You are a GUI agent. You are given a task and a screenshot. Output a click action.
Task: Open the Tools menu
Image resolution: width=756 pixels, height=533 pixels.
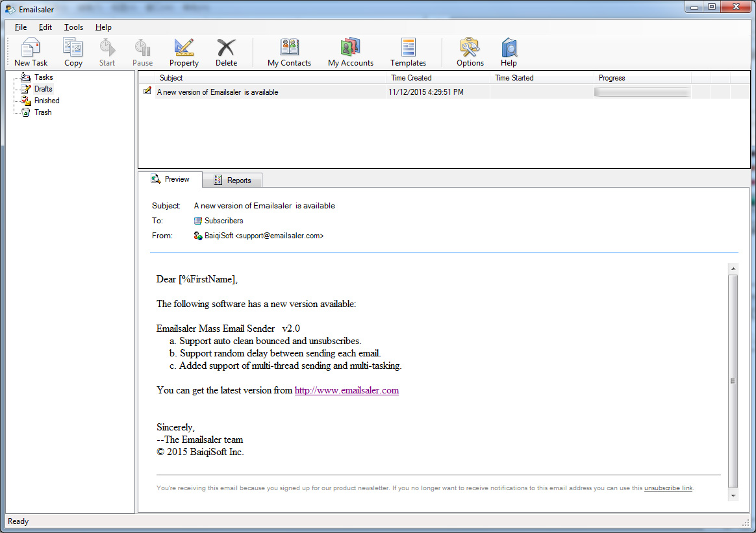[73, 27]
